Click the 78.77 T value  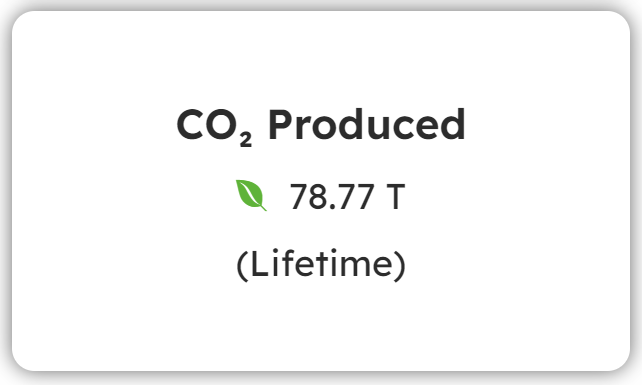click(348, 197)
